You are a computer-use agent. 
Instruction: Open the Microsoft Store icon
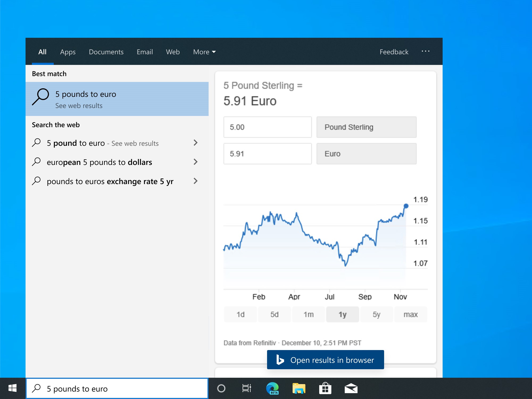[325, 388]
